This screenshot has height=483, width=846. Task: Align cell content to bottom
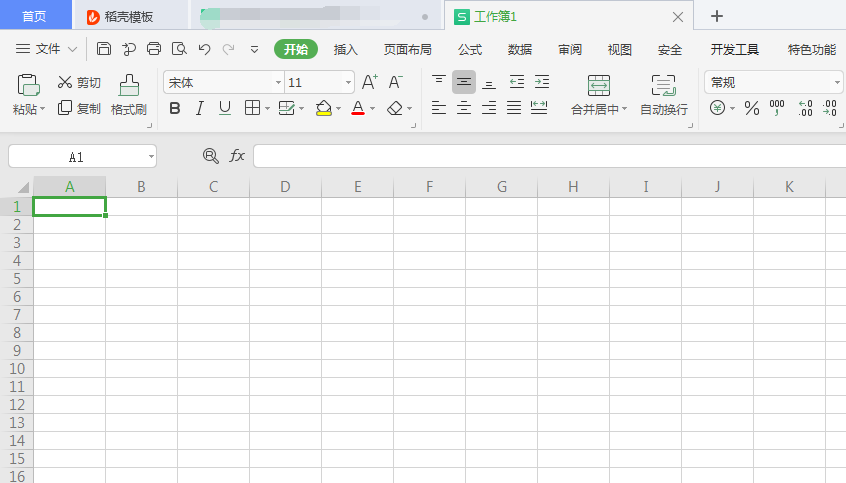[x=489, y=82]
